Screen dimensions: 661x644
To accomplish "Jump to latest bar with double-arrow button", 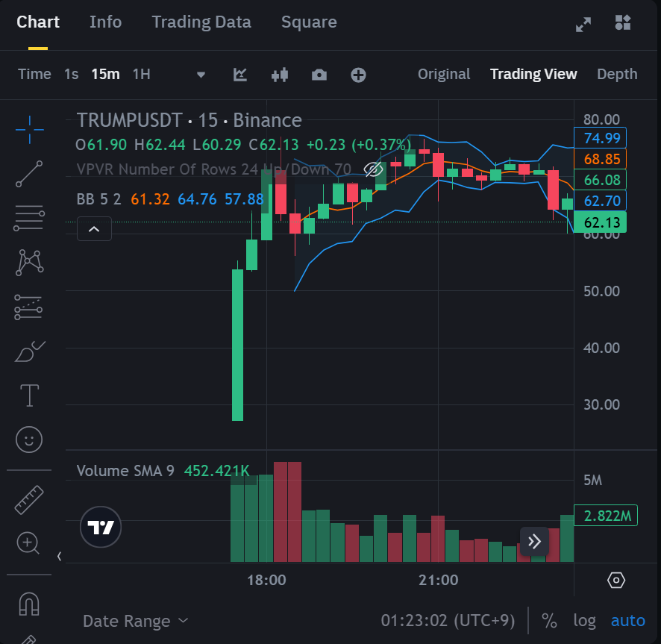I will tap(534, 542).
